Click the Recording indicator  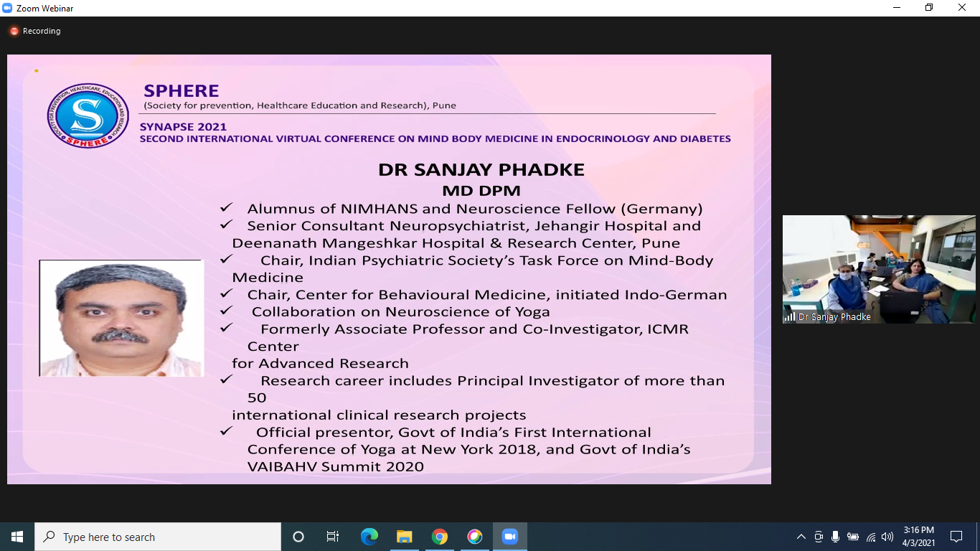coord(34,31)
